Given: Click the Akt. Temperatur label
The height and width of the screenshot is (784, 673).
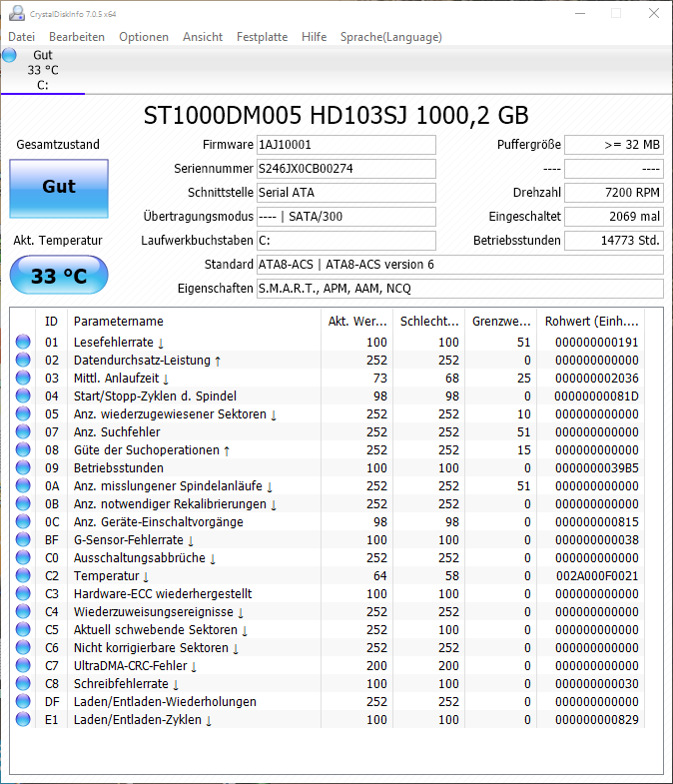Looking at the screenshot, I should 58,241.
